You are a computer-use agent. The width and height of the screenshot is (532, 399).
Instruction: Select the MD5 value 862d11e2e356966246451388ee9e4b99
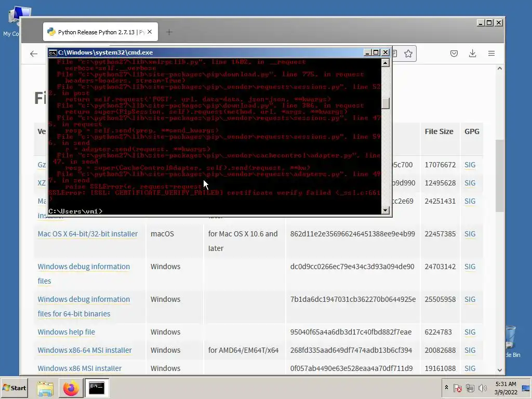click(353, 234)
